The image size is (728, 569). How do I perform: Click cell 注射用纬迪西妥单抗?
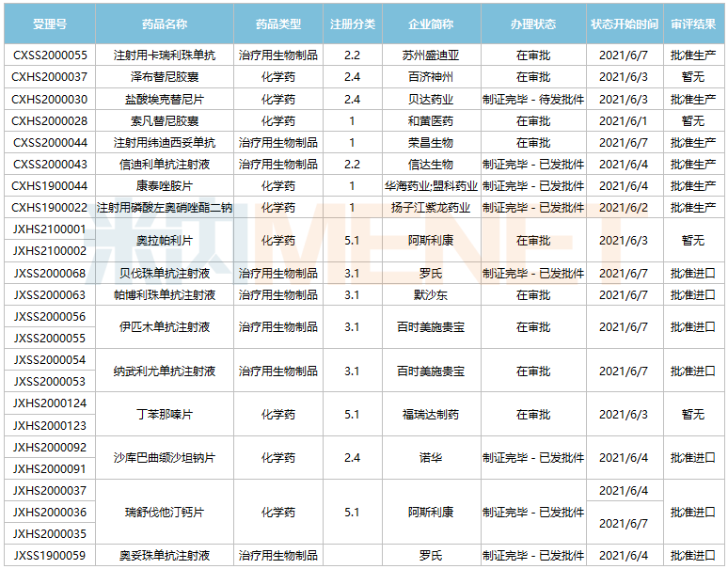coord(165,142)
